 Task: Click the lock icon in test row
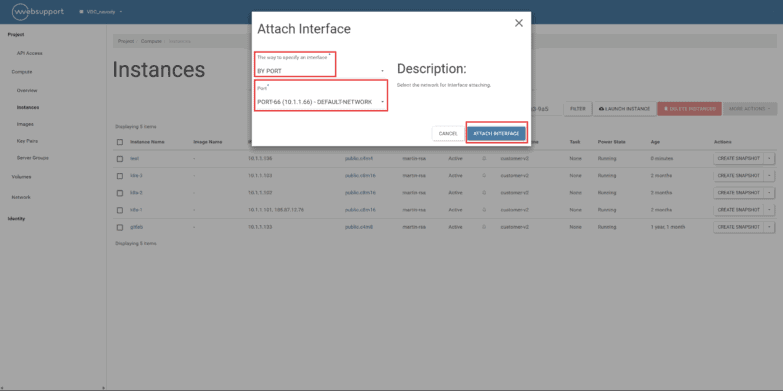[x=483, y=158]
